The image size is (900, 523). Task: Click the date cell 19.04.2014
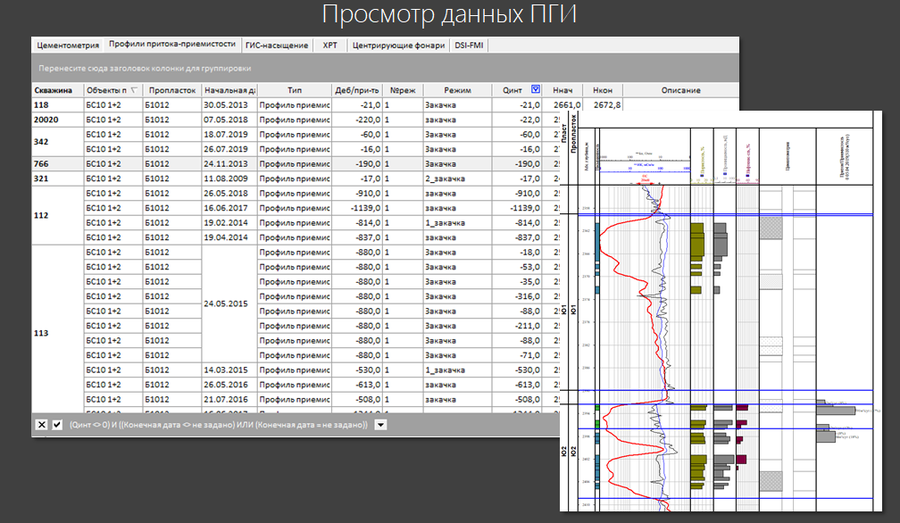(230, 238)
